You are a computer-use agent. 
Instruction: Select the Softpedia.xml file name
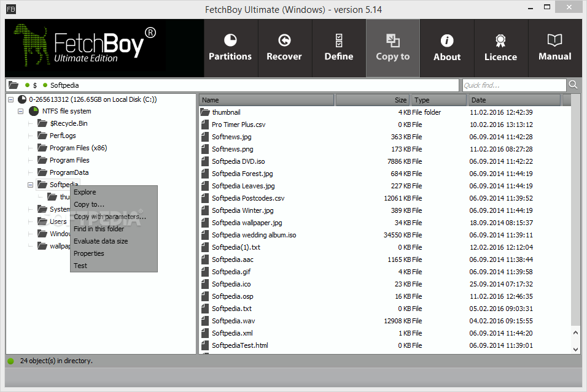coord(232,333)
